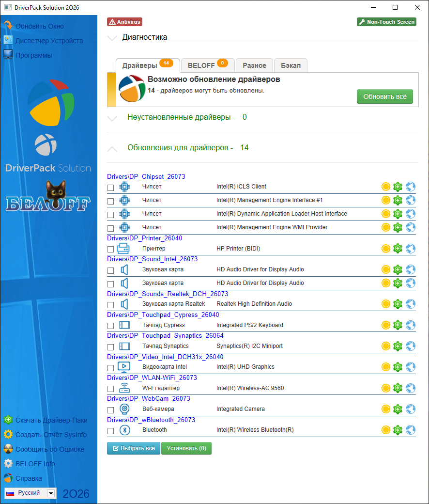This screenshot has height=504, width=429.
Task: Select checkbox for Dynamic Application Loader Host Interface
Action: pos(110,215)
